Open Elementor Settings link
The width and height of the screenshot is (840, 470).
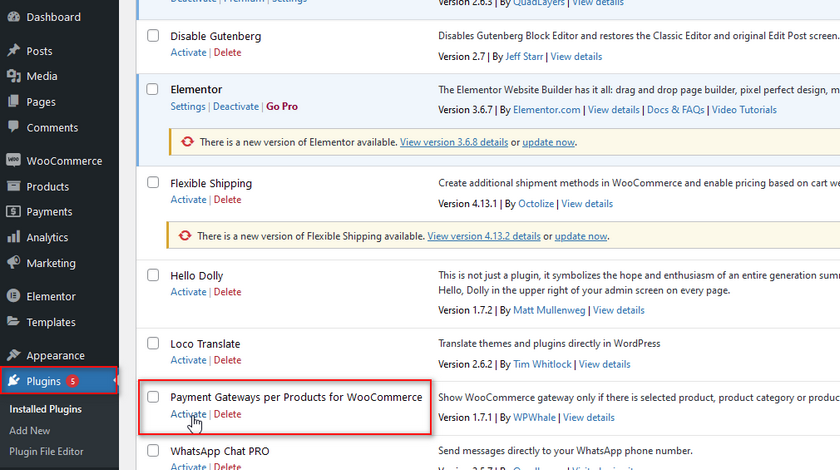tap(188, 106)
